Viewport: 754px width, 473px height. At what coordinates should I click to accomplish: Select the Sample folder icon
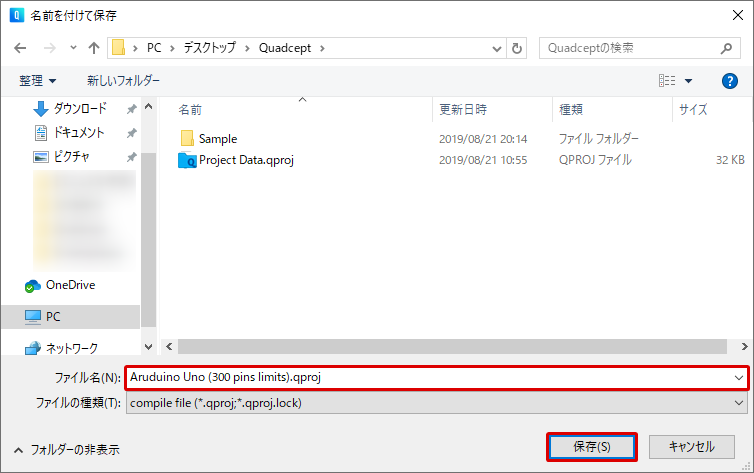tap(187, 138)
